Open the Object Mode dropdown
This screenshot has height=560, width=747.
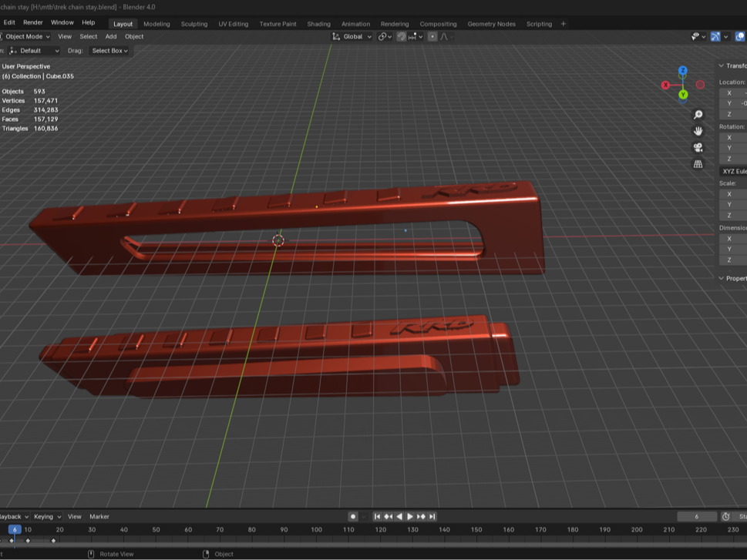[25, 37]
